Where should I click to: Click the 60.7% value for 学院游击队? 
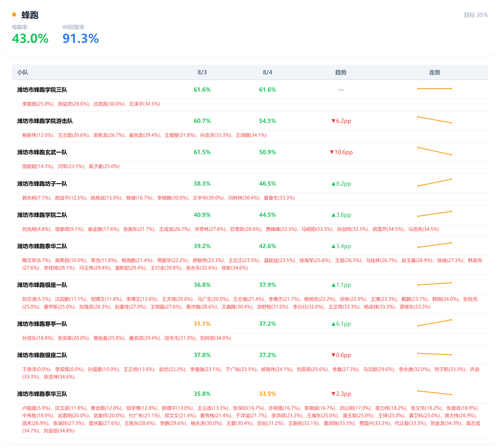202,121
